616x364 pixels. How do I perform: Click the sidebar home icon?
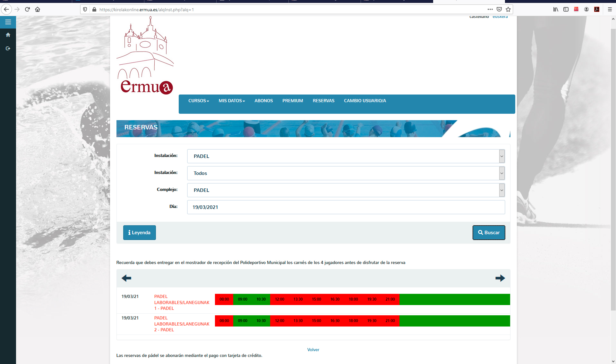pyautogui.click(x=8, y=35)
